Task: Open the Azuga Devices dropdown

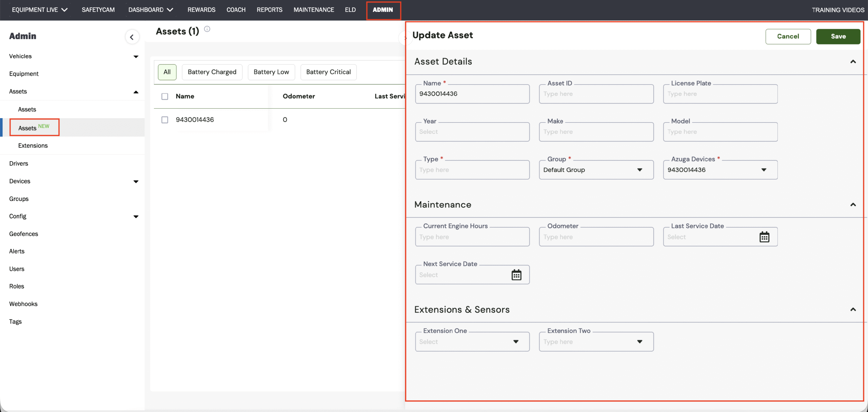Action: coord(764,170)
